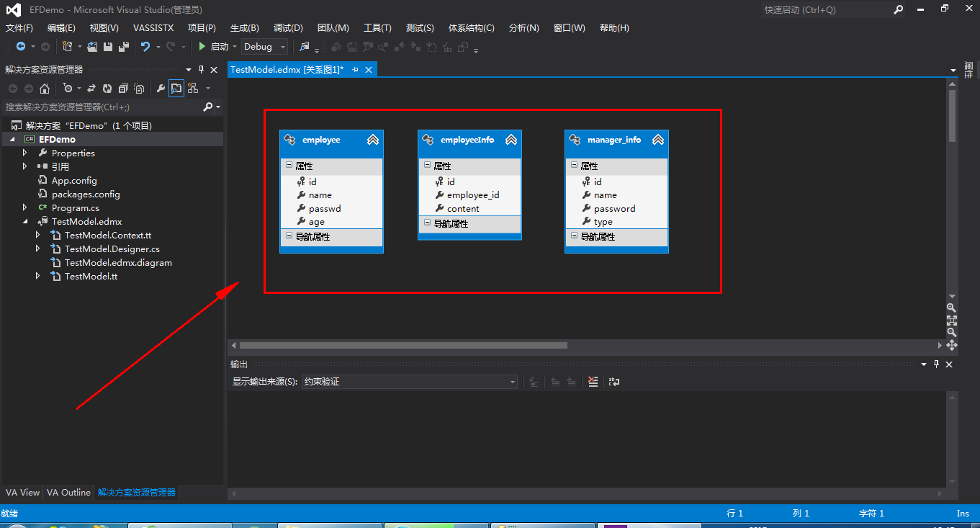Viewport: 980px width, 528px height.
Task: Open the 生成(B) menu
Action: [244, 28]
